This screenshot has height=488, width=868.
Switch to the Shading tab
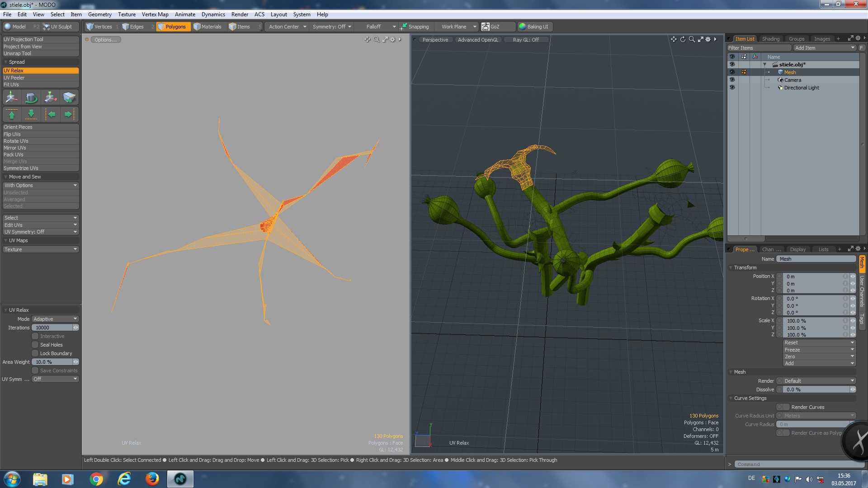770,39
